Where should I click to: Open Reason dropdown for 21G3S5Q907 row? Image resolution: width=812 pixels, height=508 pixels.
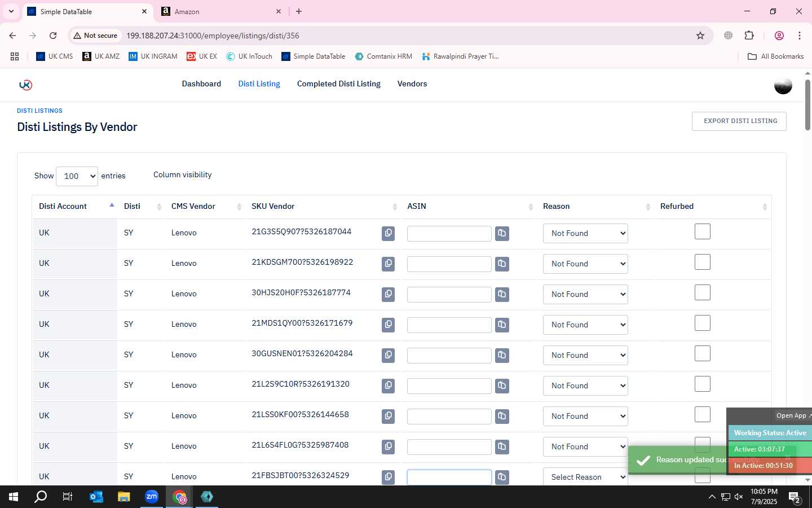[585, 233]
